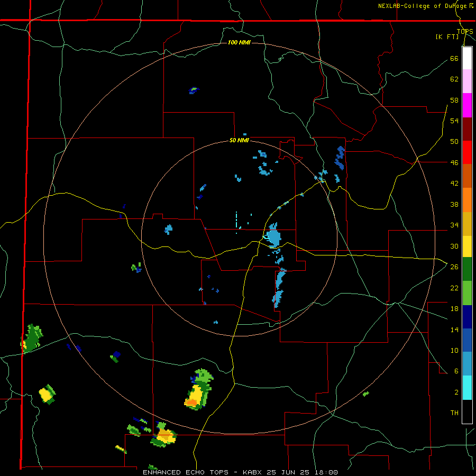Click the legend value "50"
The width and height of the screenshot is (476, 476).
click(454, 142)
